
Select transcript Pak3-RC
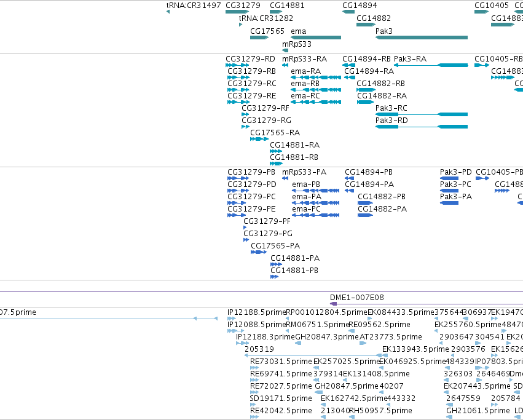pyautogui.click(x=391, y=108)
